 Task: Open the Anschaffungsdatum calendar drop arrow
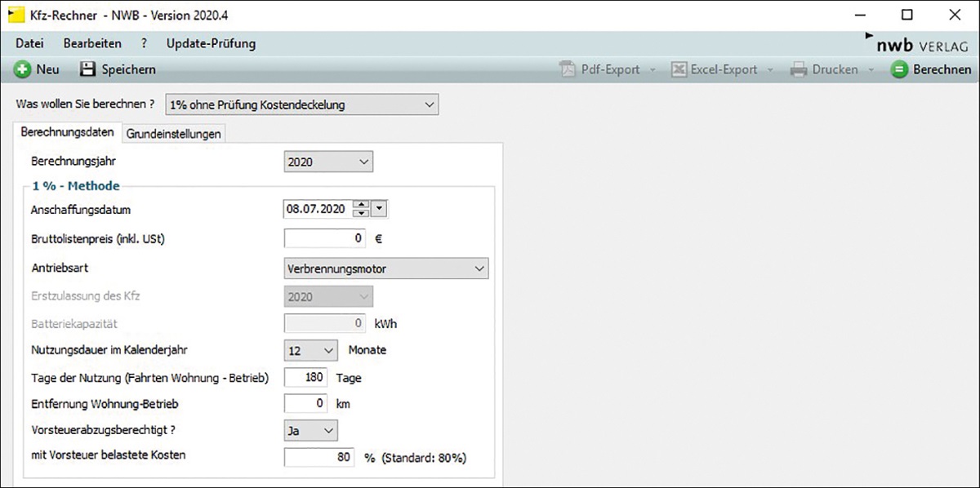(378, 209)
